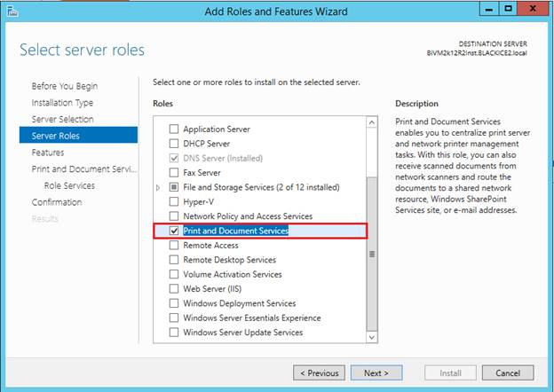
Task: Go to the Features step
Action: click(48, 153)
